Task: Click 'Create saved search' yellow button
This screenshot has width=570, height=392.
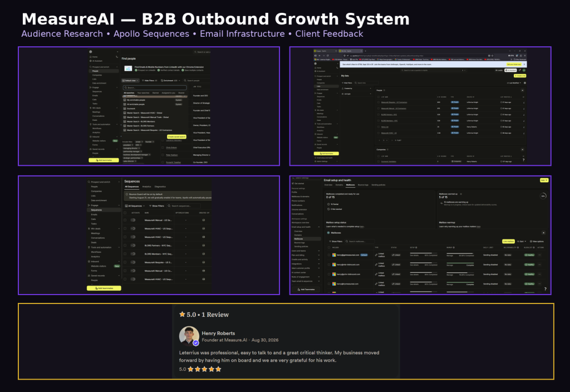Action: [x=176, y=137]
